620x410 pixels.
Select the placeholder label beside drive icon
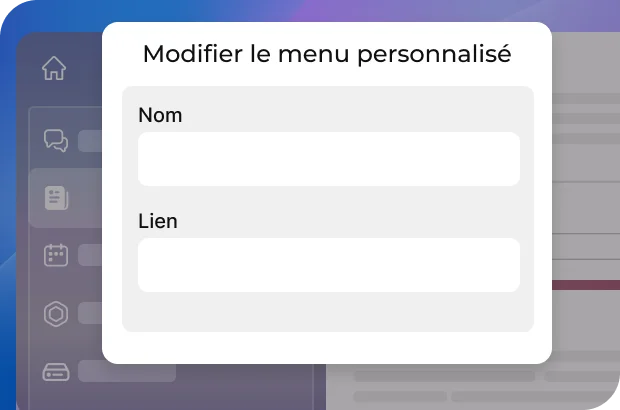point(126,371)
